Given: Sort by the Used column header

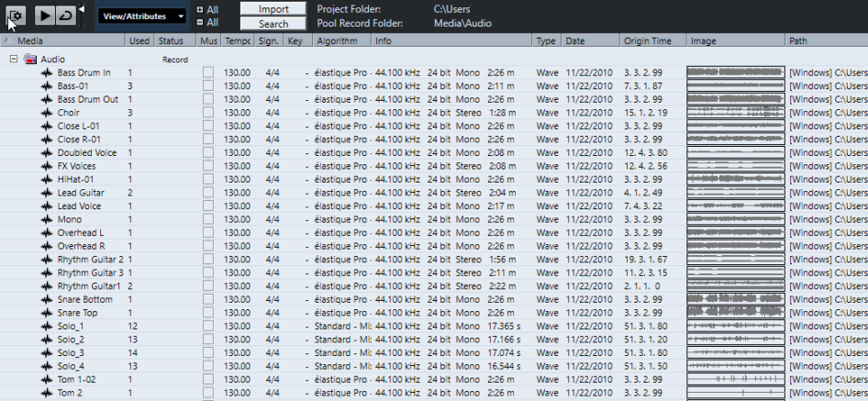Looking at the screenshot, I should click(x=139, y=40).
